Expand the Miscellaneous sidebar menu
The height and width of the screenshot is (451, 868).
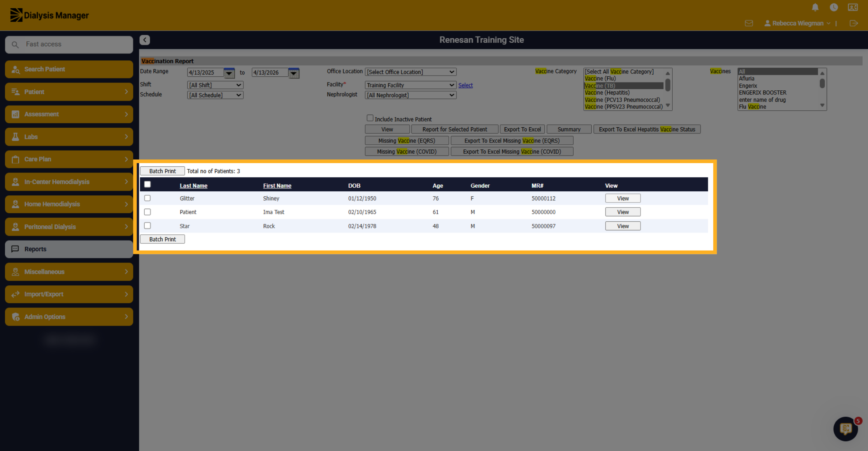click(x=69, y=272)
